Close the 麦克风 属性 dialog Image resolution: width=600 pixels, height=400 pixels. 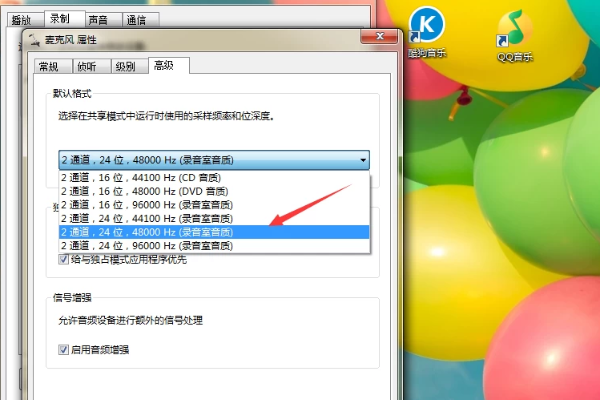(x=379, y=36)
